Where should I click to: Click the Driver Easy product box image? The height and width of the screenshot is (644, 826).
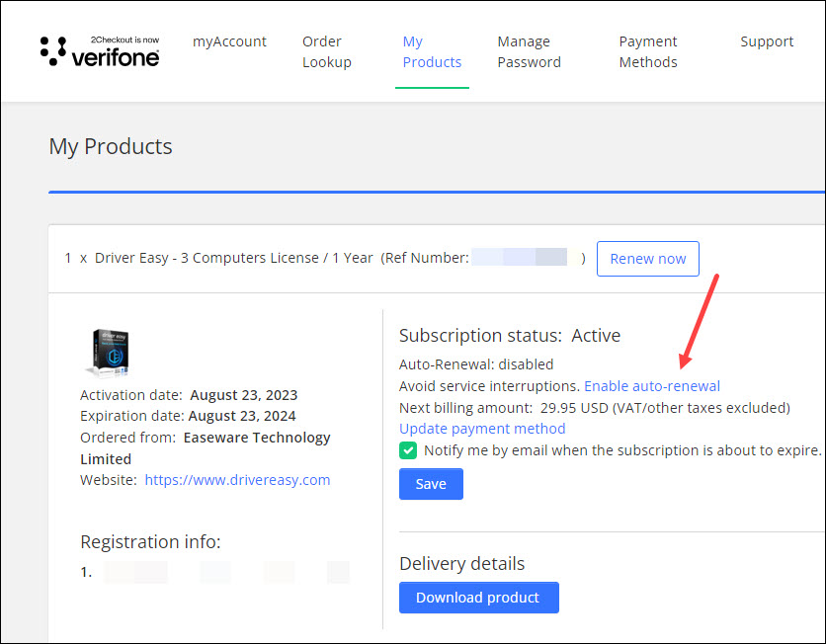click(110, 353)
